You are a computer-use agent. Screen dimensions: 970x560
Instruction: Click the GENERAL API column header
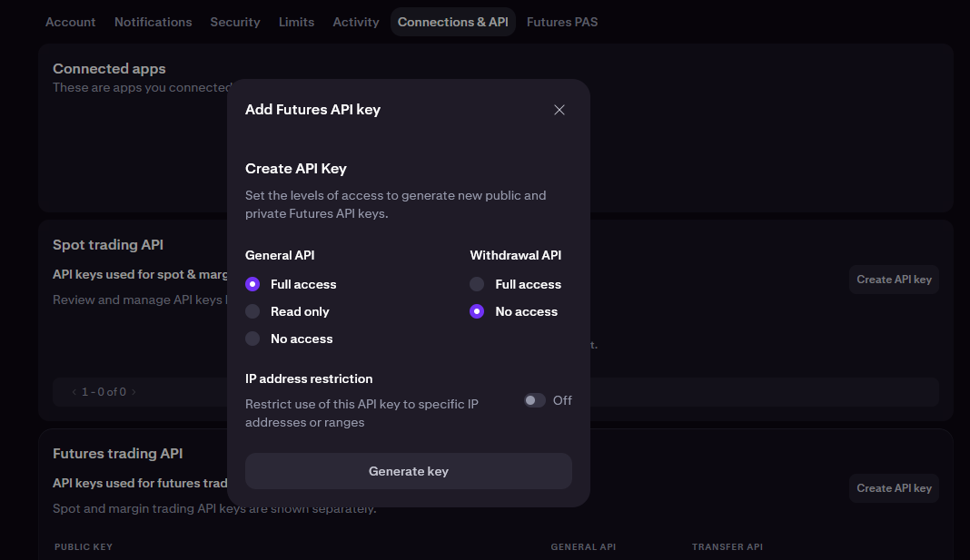pyautogui.click(x=583, y=547)
